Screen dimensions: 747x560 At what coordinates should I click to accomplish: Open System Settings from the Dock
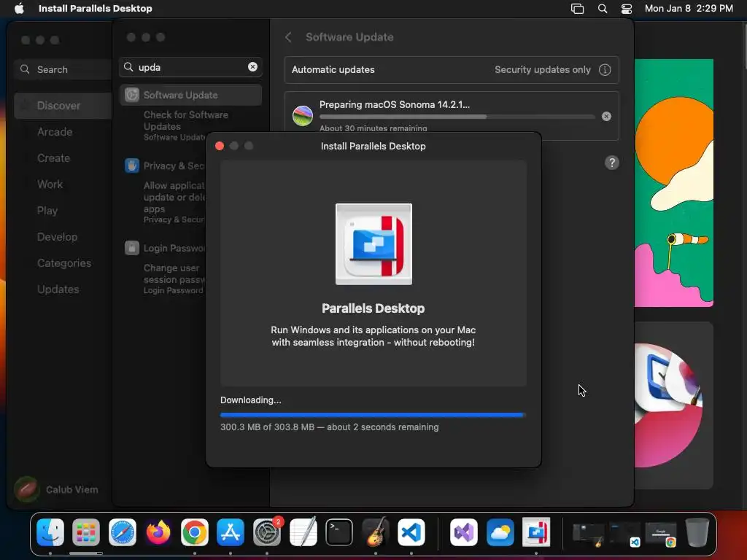point(267,532)
